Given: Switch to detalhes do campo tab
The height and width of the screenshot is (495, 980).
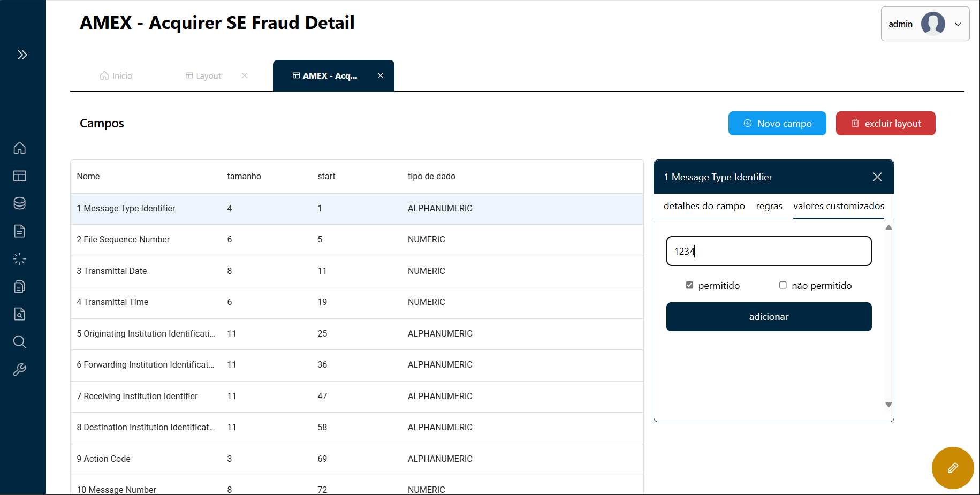Looking at the screenshot, I should click(704, 206).
